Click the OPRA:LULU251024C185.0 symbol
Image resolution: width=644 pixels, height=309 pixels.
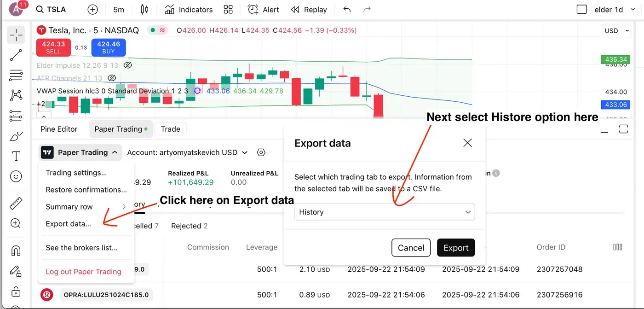tap(106, 295)
